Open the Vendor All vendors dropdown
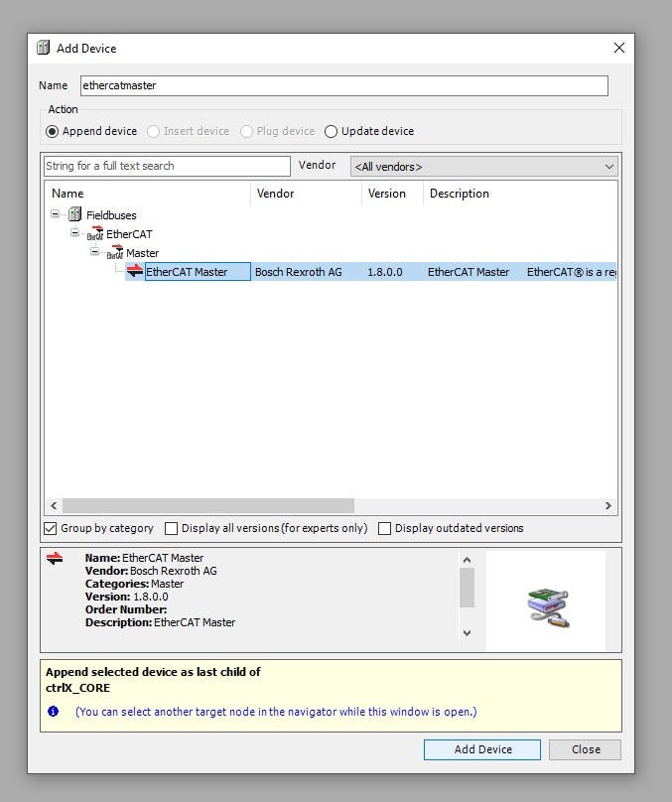 click(x=483, y=167)
